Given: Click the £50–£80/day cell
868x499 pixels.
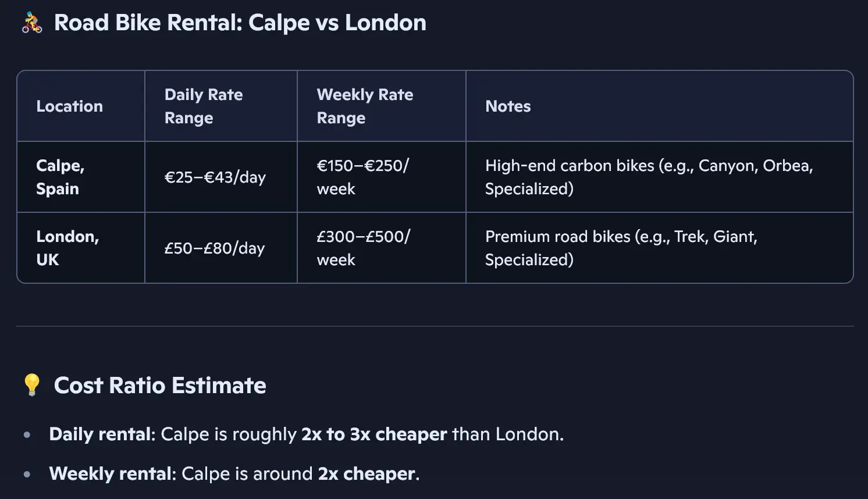Looking at the screenshot, I should pyautogui.click(x=214, y=248).
